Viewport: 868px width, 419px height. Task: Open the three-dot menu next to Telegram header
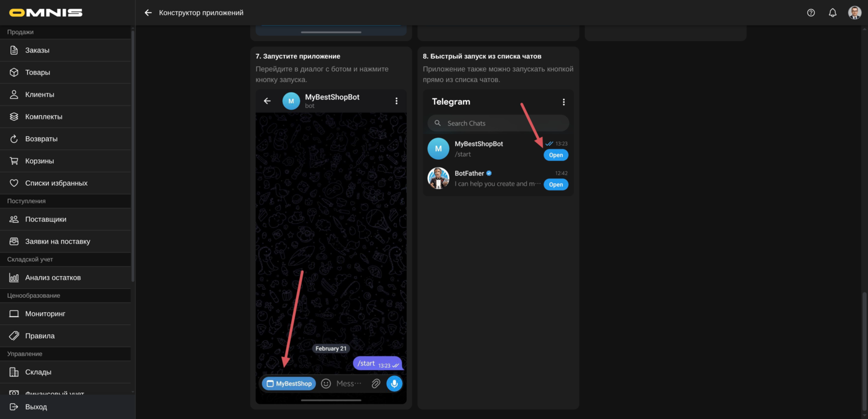564,101
